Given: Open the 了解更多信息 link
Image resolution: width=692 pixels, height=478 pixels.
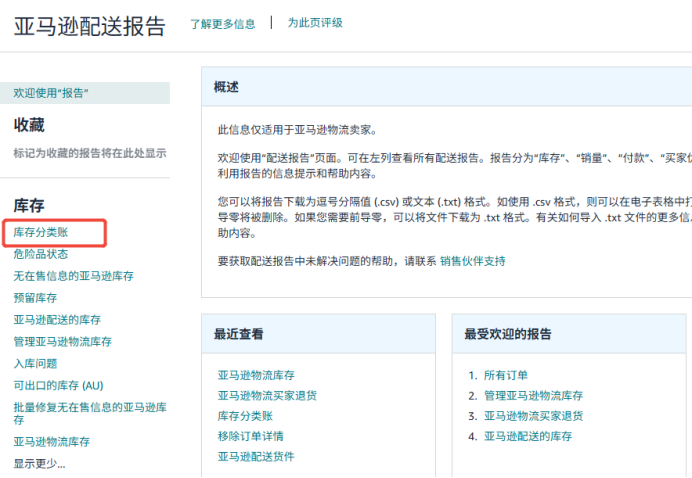Looking at the screenshot, I should pyautogui.click(x=222, y=24).
